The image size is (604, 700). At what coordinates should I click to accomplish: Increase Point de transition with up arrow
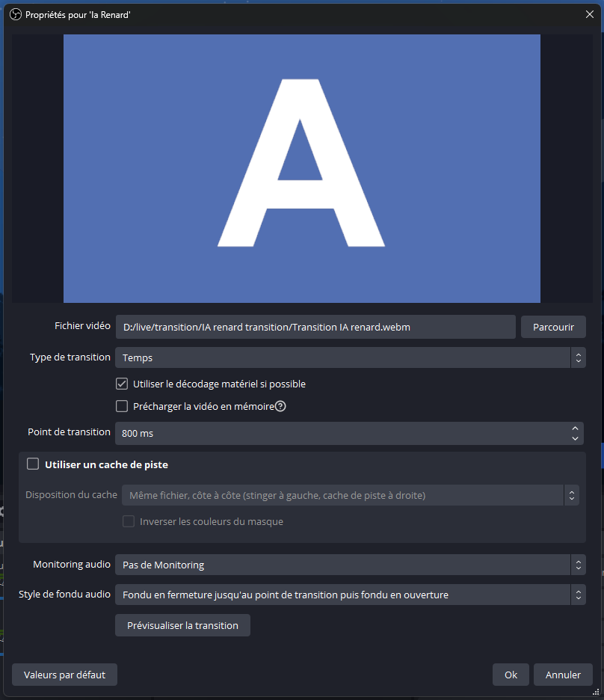[575, 428]
